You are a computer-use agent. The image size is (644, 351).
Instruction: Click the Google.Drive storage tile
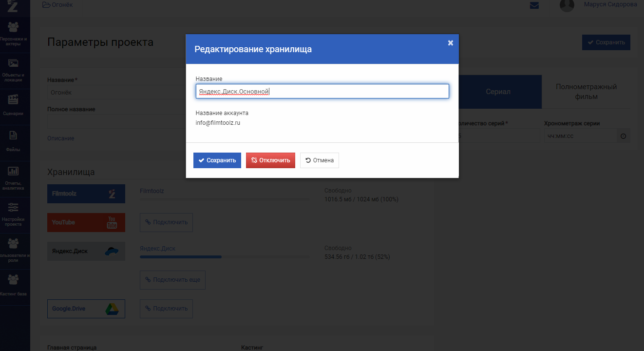click(86, 309)
